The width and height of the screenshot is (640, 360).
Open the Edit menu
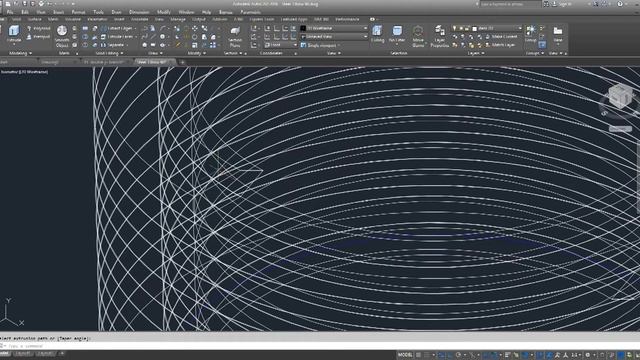24,12
